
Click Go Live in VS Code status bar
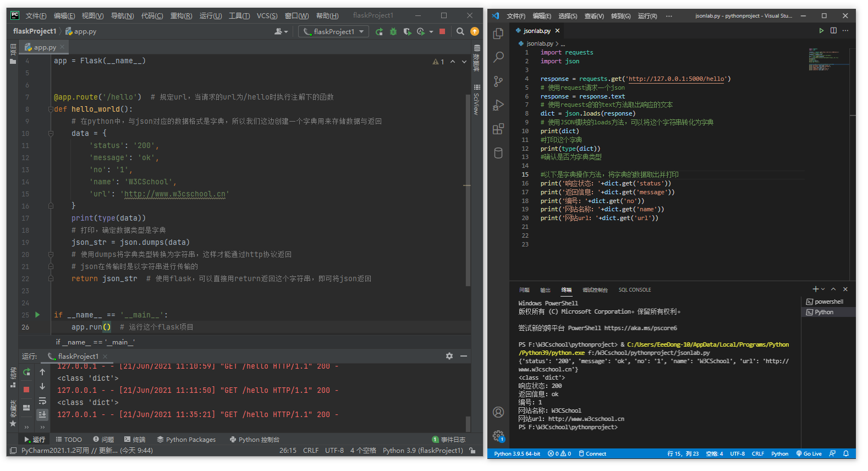809,454
